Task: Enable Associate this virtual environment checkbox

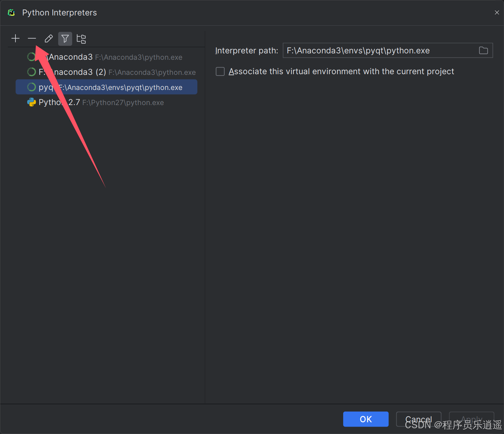Action: point(220,71)
